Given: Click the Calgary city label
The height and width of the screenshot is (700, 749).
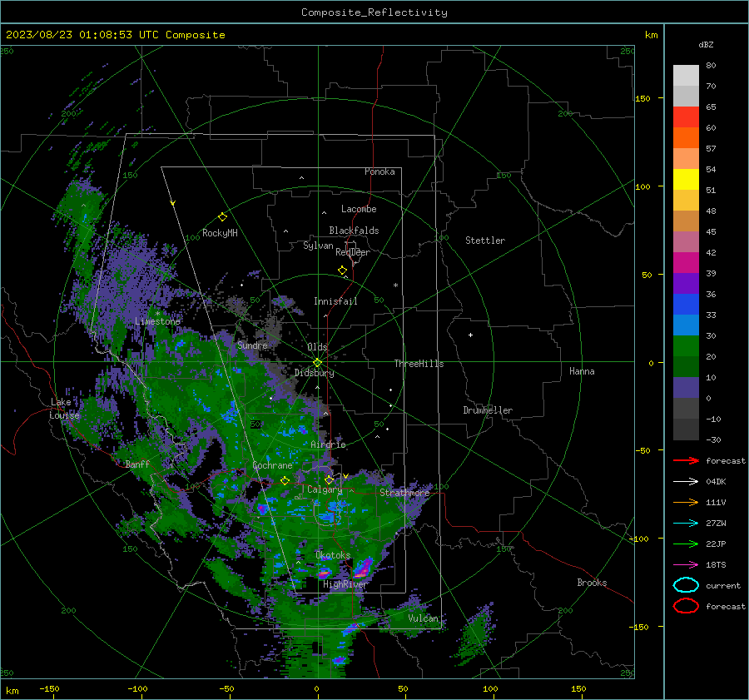Looking at the screenshot, I should click(325, 489).
